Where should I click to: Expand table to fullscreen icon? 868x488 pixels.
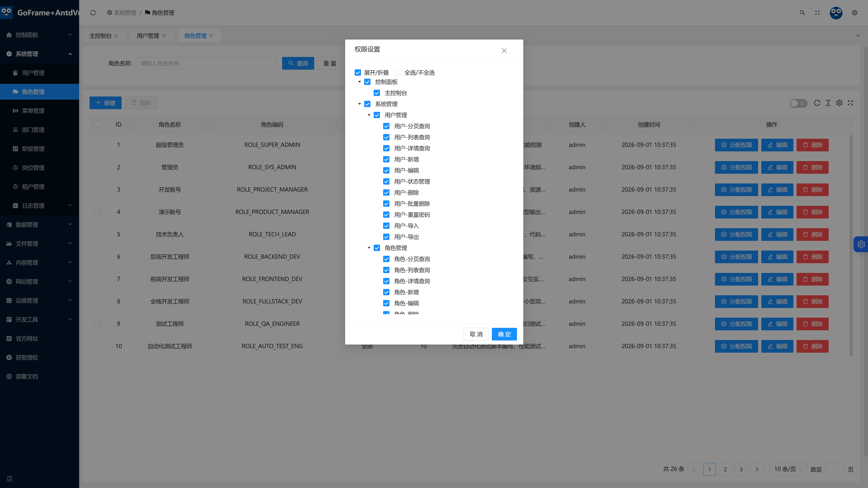(850, 103)
